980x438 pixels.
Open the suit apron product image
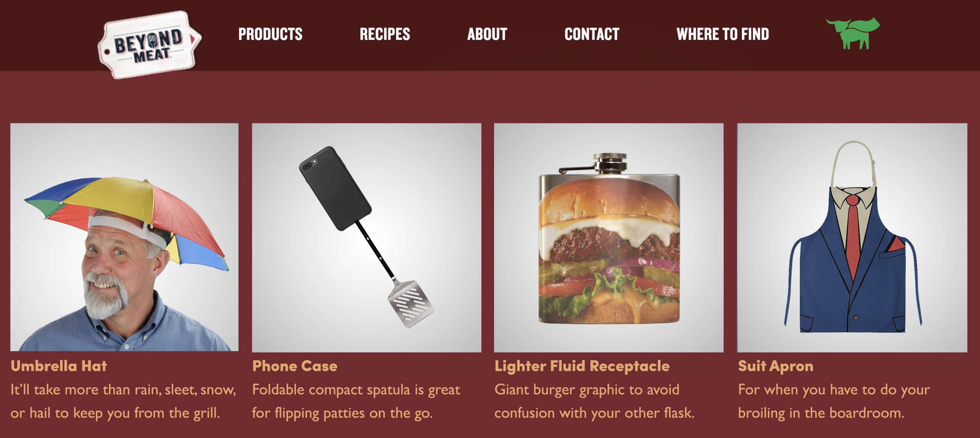[x=852, y=238]
